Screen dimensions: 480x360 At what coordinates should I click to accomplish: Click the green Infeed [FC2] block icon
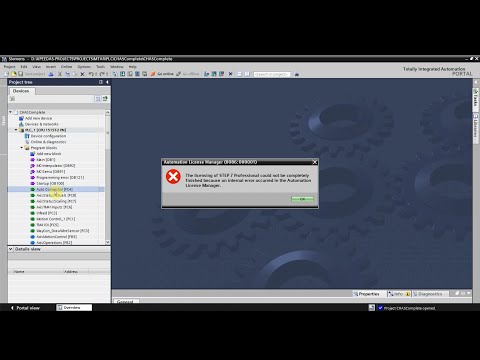coord(32,213)
